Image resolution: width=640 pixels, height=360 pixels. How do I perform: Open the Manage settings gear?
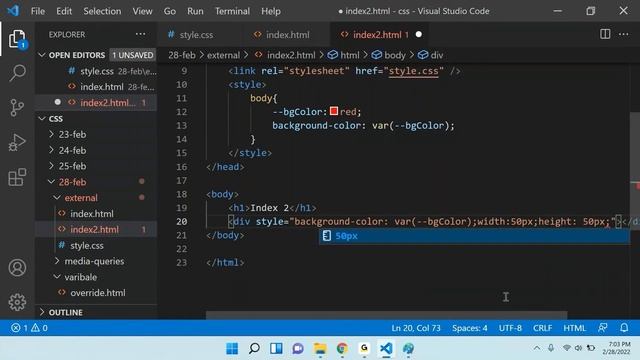[17, 302]
